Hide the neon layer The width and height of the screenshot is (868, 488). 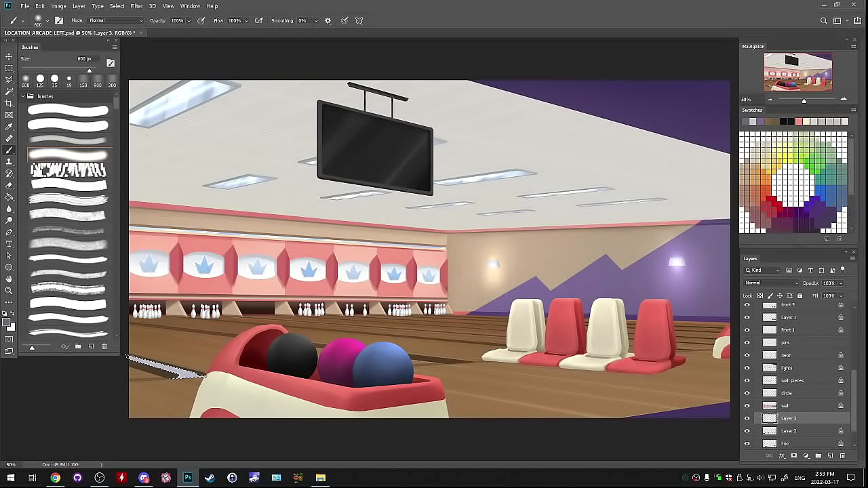(747, 355)
